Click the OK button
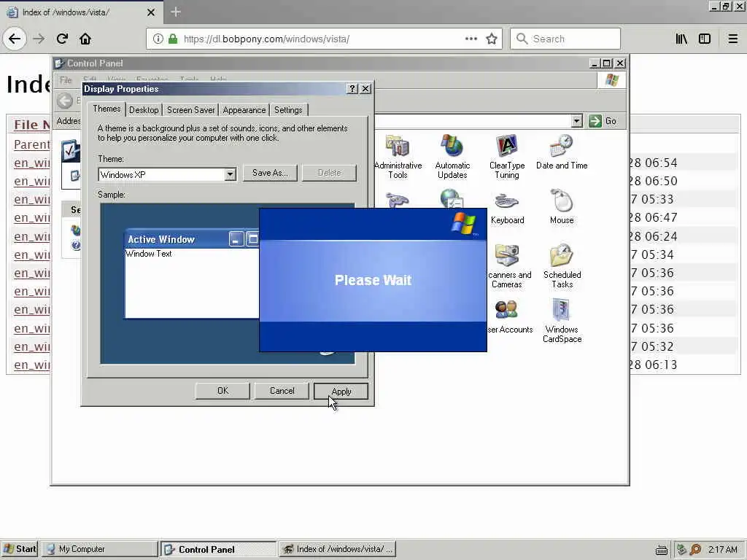Image resolution: width=747 pixels, height=560 pixels. (222, 391)
